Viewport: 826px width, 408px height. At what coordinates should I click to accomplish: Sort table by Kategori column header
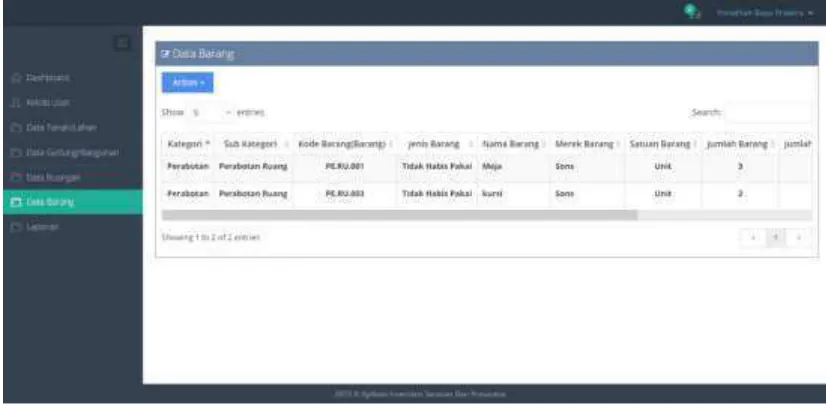coord(189,144)
